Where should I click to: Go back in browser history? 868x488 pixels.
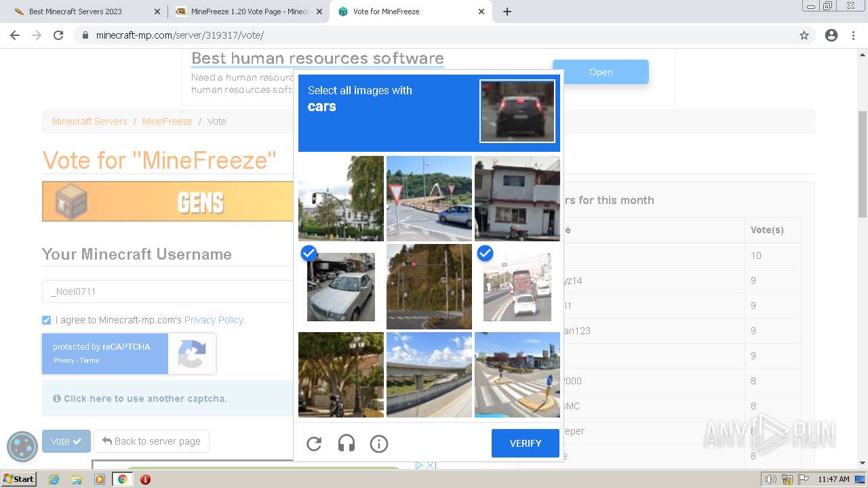15,35
